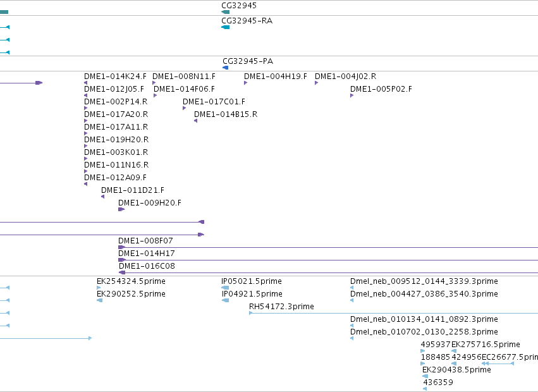
Task: Select the Dmel_neb_010702_0130_2258.3prime arrow glyph
Action: tap(352, 338)
